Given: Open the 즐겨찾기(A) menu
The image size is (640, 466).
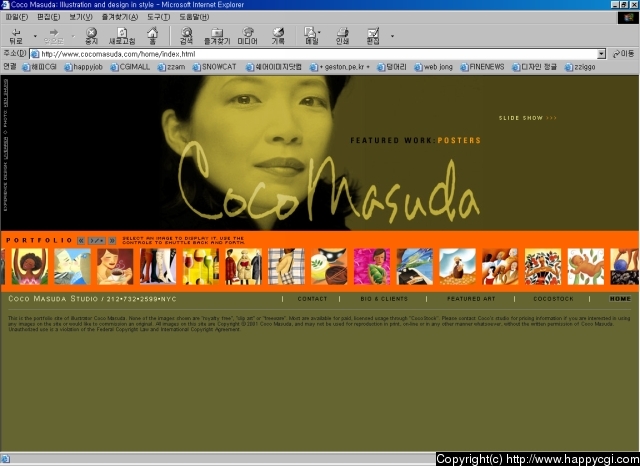Looking at the screenshot, I should (120, 17).
